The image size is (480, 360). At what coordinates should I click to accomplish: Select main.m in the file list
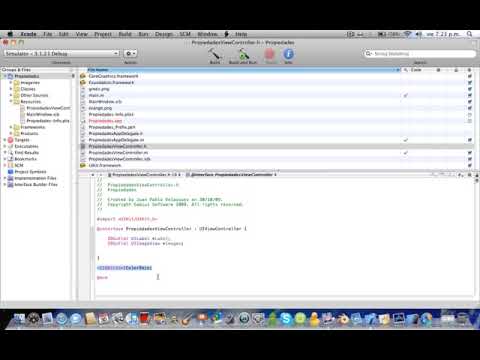[x=96, y=95]
